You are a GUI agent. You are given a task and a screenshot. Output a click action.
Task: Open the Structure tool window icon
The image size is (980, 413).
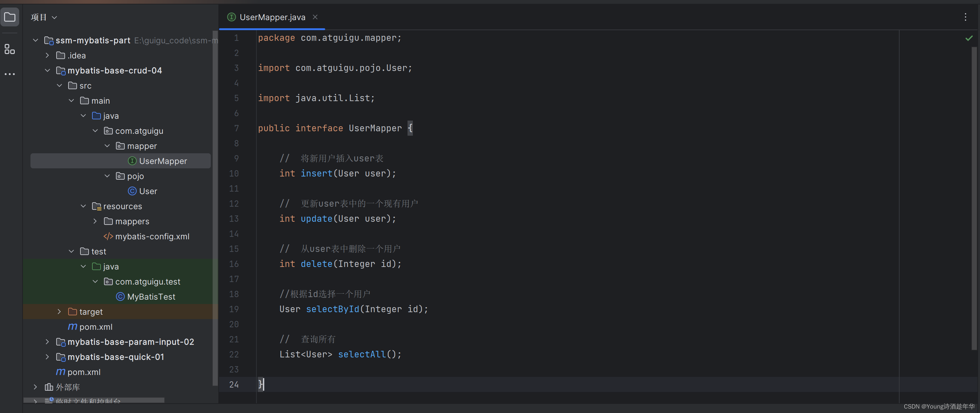[x=9, y=49]
